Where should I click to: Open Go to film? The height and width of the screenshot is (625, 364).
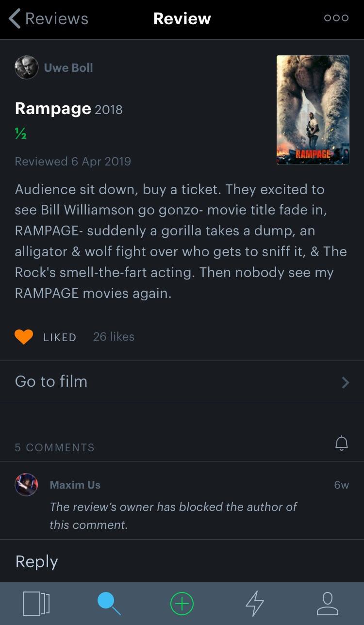coord(51,382)
